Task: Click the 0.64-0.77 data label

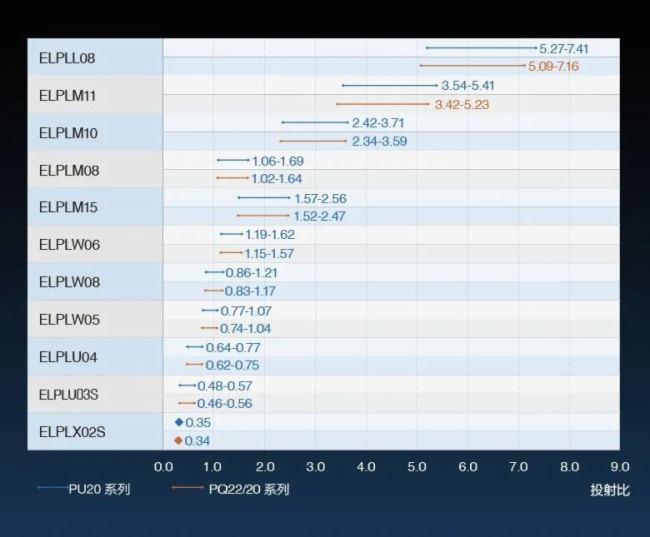Action: point(233,347)
